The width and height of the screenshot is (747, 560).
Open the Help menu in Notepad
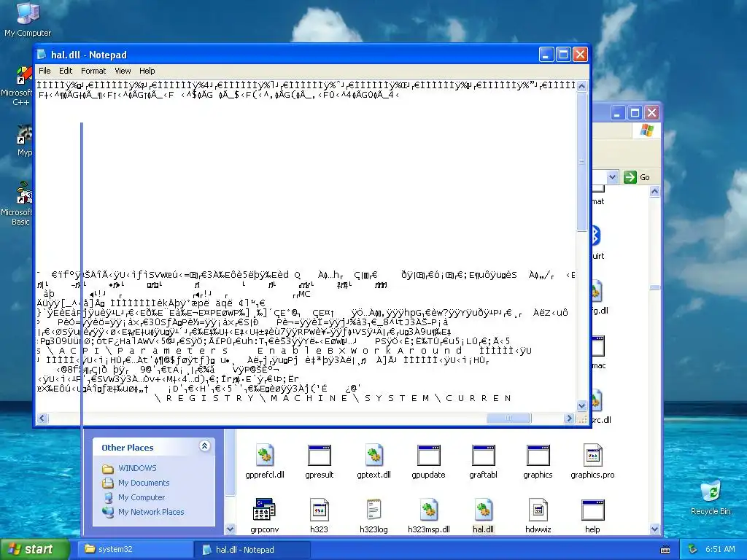pyautogui.click(x=147, y=71)
